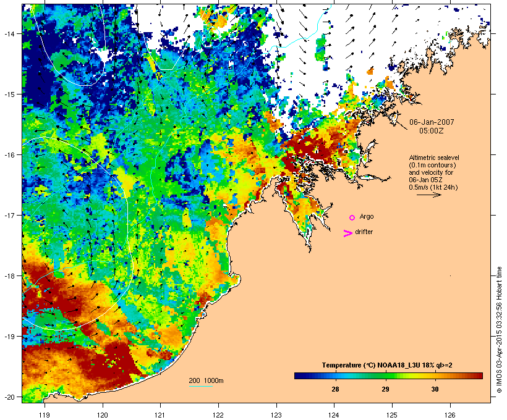Viewport: 507px width, 420px height.
Task: Click the IMOS copyright timestamp text
Action: 499,330
